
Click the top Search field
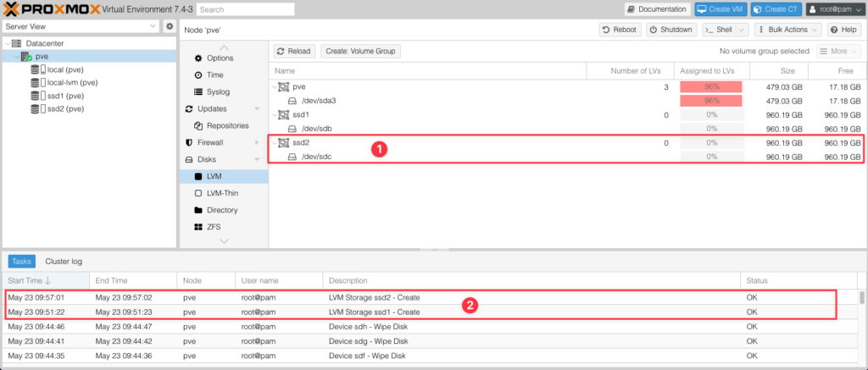[246, 9]
